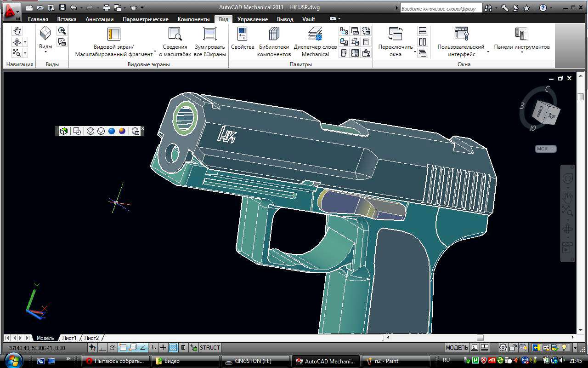The width and height of the screenshot is (588, 368).
Task: Click the Палитры panel title
Action: [301, 64]
